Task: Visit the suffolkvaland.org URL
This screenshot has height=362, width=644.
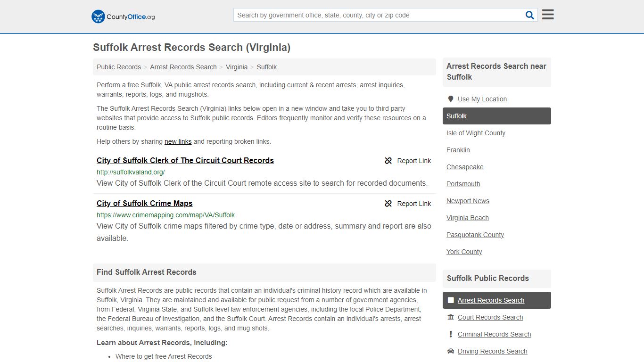Action: (131, 172)
